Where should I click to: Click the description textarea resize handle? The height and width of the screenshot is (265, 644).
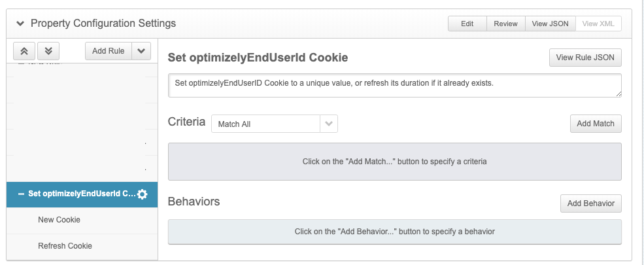coord(618,94)
